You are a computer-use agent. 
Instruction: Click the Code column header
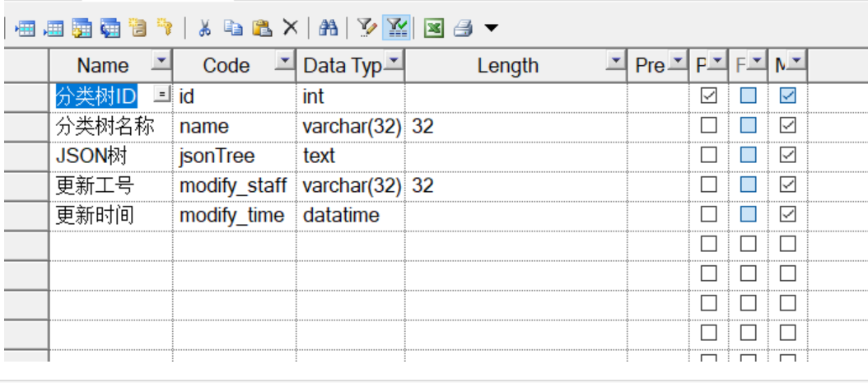[x=226, y=66]
